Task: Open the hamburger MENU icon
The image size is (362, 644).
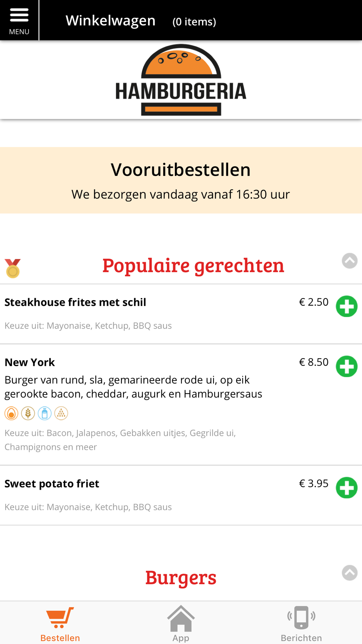Action: 19,20
